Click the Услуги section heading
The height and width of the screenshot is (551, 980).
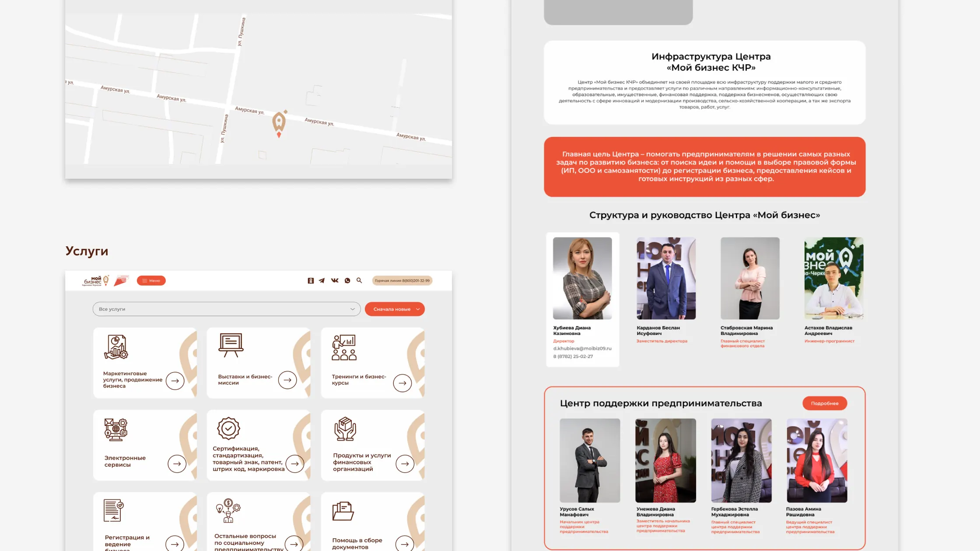coord(87,251)
